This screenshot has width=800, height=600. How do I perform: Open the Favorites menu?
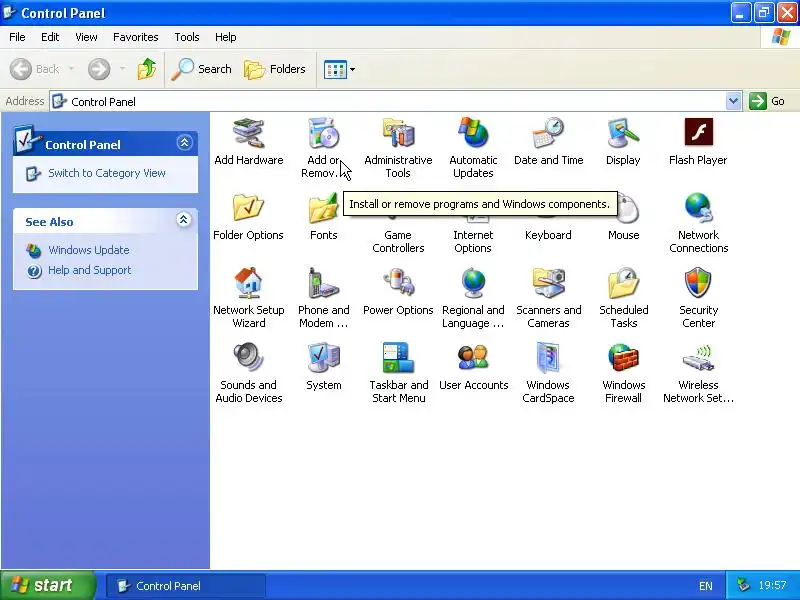(x=136, y=37)
